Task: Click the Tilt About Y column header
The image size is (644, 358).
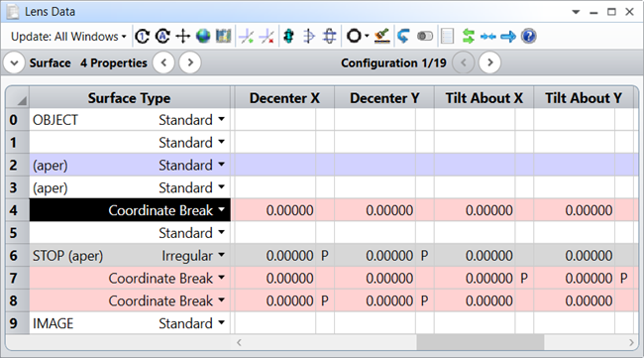Action: 584,98
